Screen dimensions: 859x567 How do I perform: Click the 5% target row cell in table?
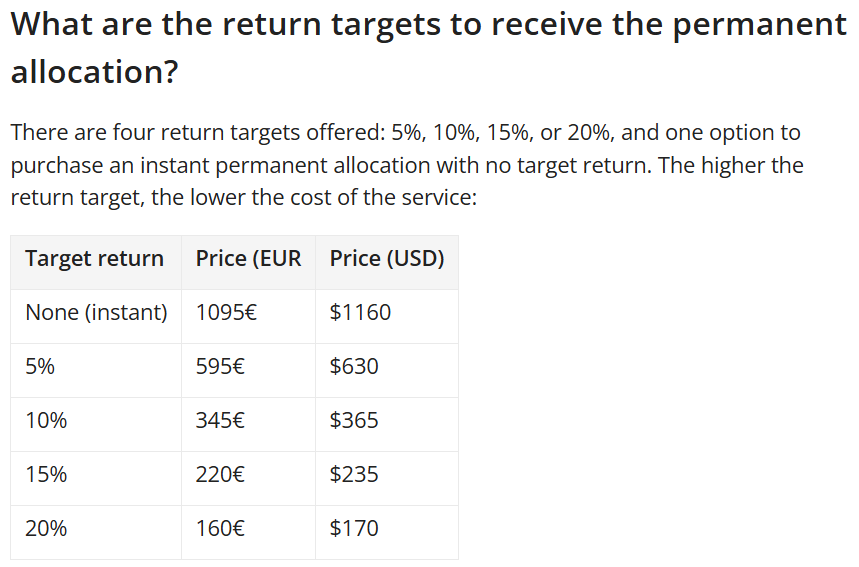(x=40, y=367)
